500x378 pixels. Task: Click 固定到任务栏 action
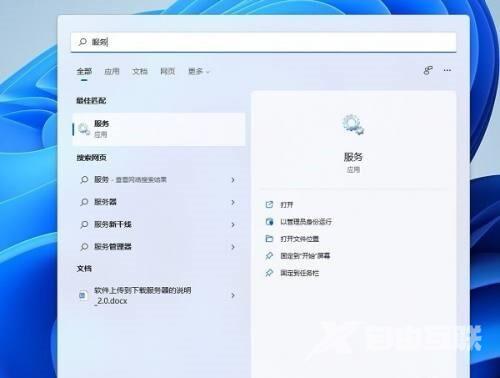coord(300,273)
